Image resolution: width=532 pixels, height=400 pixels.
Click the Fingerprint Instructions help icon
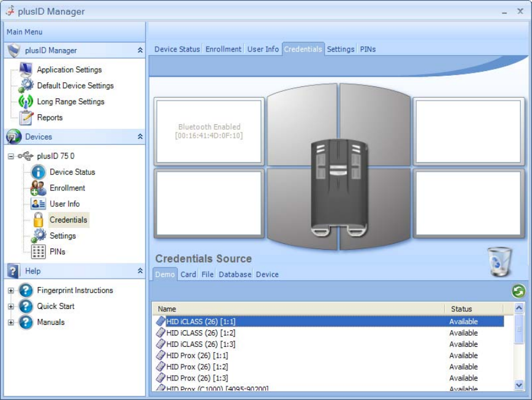click(x=26, y=291)
